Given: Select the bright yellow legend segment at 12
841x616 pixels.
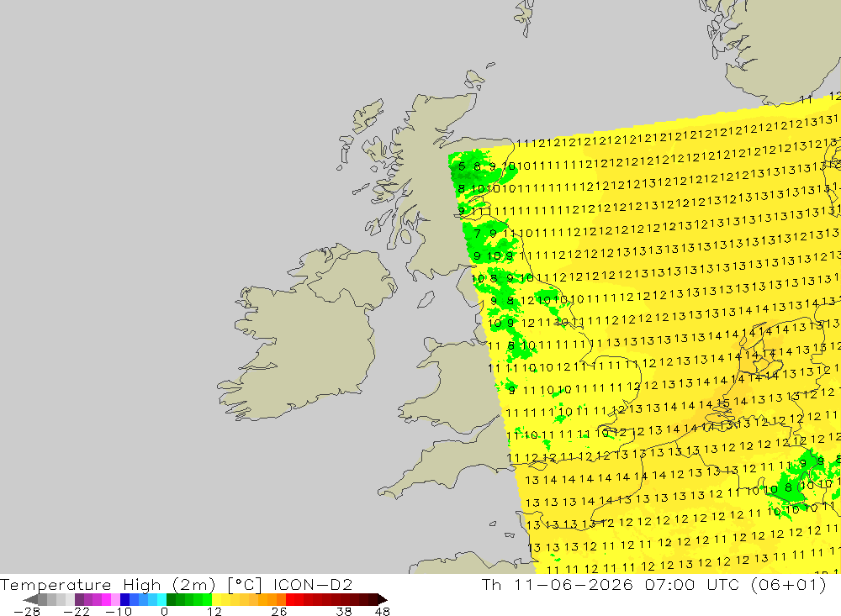Looking at the screenshot, I should pyautogui.click(x=217, y=600).
